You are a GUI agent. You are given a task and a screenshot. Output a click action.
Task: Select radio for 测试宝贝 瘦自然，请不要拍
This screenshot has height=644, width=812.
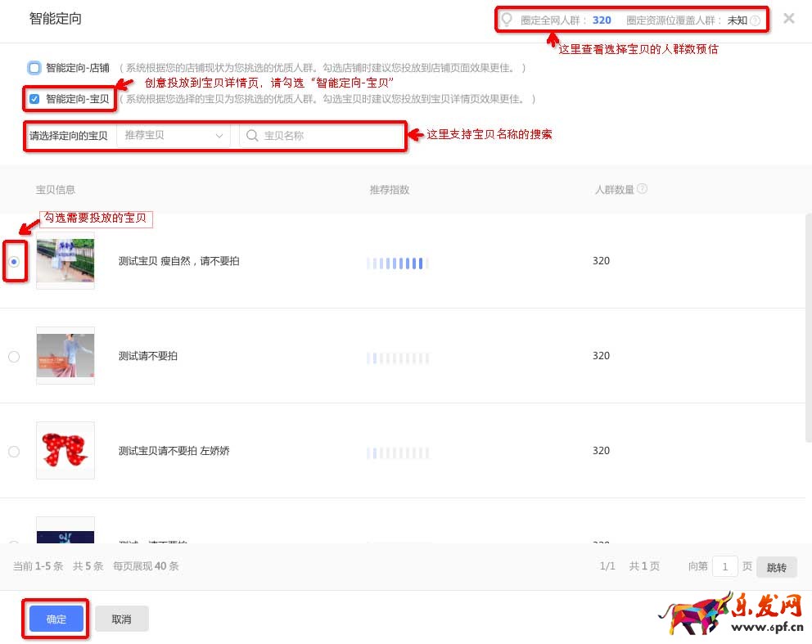14,261
